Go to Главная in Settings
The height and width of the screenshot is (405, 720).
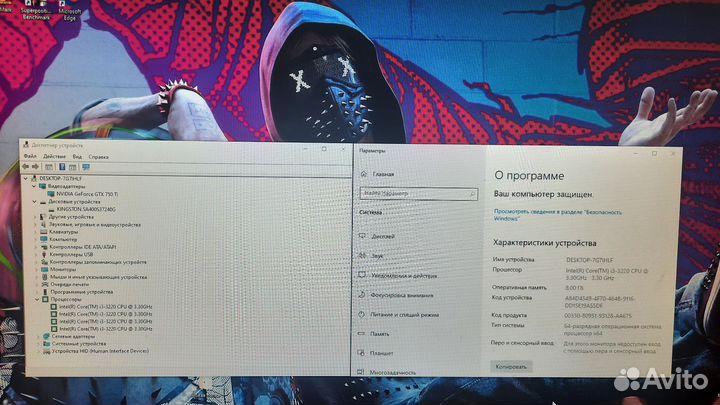point(383,174)
